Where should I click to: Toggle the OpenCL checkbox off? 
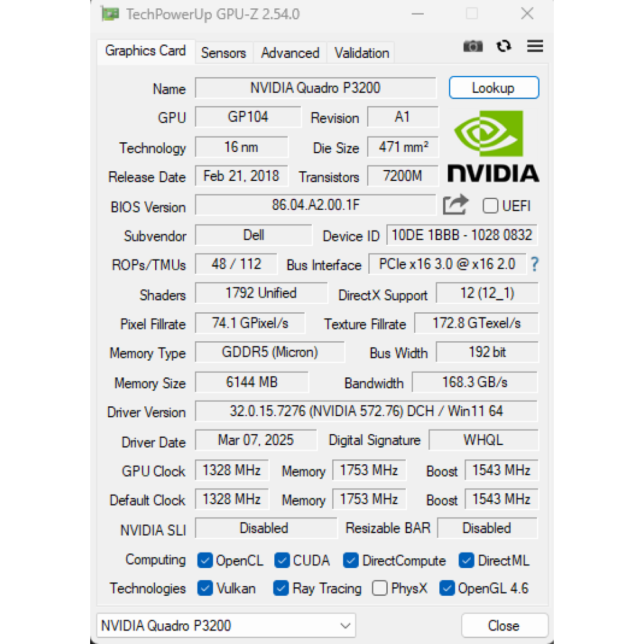click(x=204, y=560)
